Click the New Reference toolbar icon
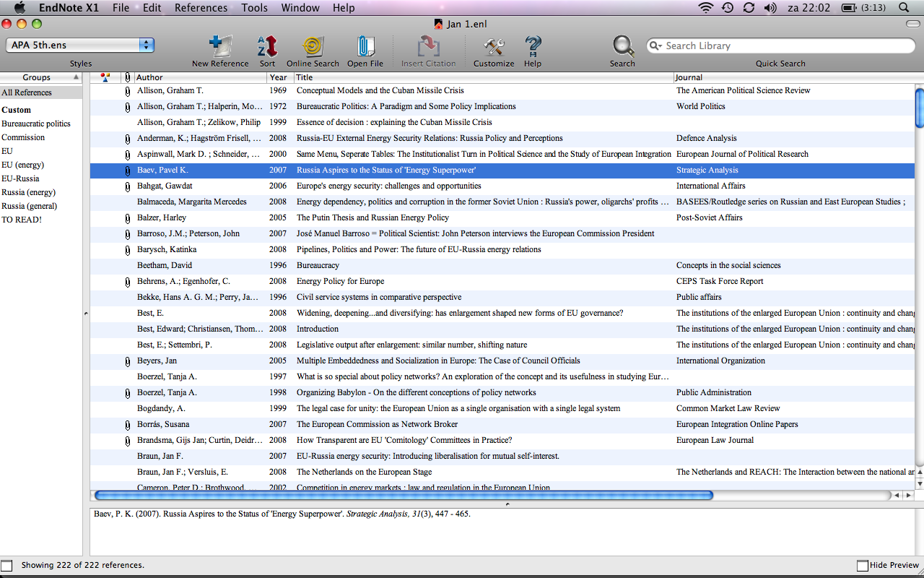Screen dimensions: 924x578 click(x=220, y=47)
